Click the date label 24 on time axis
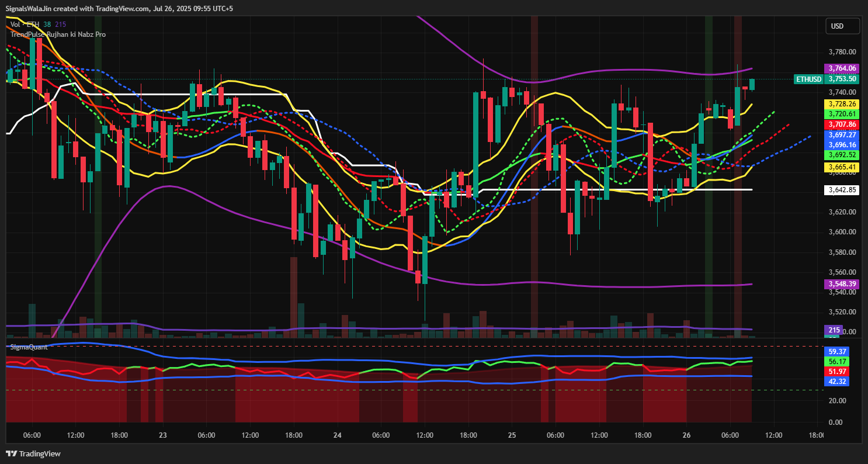868x464 pixels. [x=337, y=435]
